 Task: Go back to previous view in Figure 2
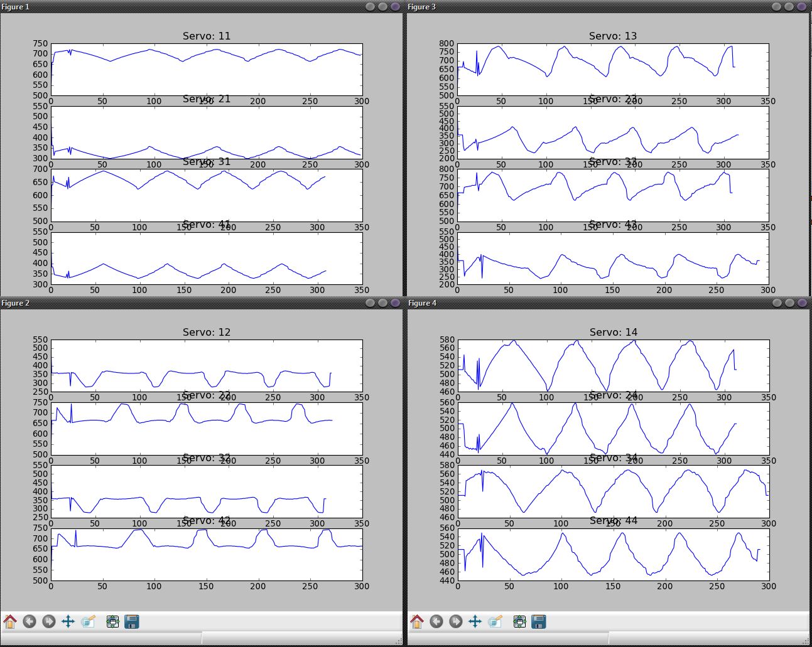[x=30, y=621]
